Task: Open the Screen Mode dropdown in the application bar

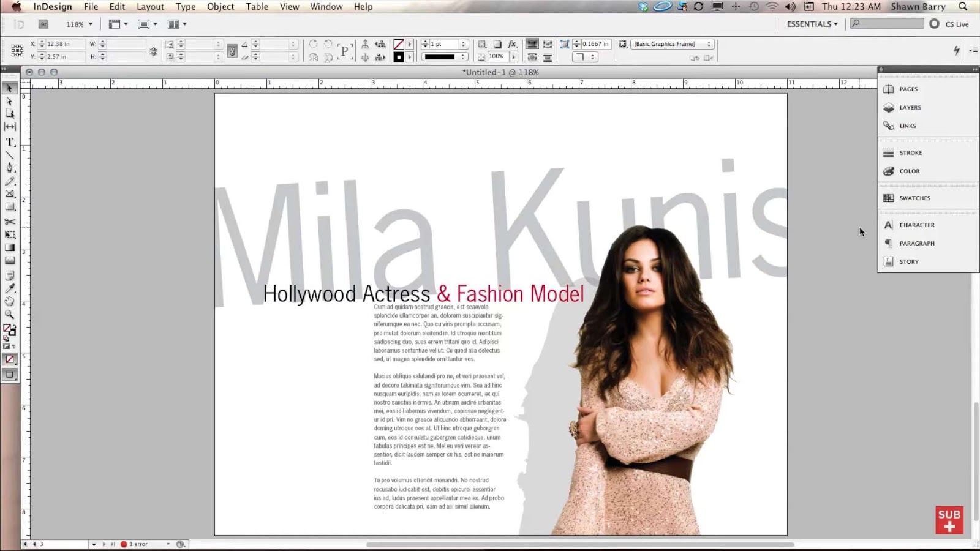Action: 148,24
